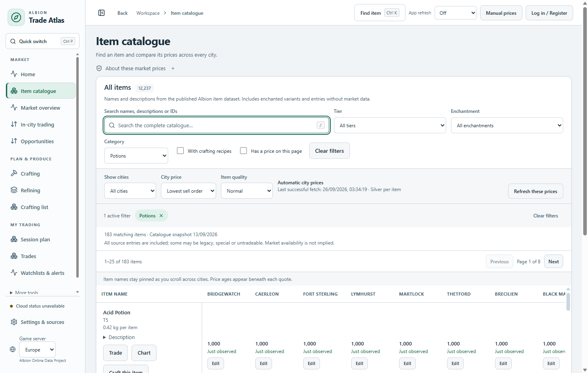Click the Refining layers icon
Screen dimensions: 588x373
pos(14,190)
